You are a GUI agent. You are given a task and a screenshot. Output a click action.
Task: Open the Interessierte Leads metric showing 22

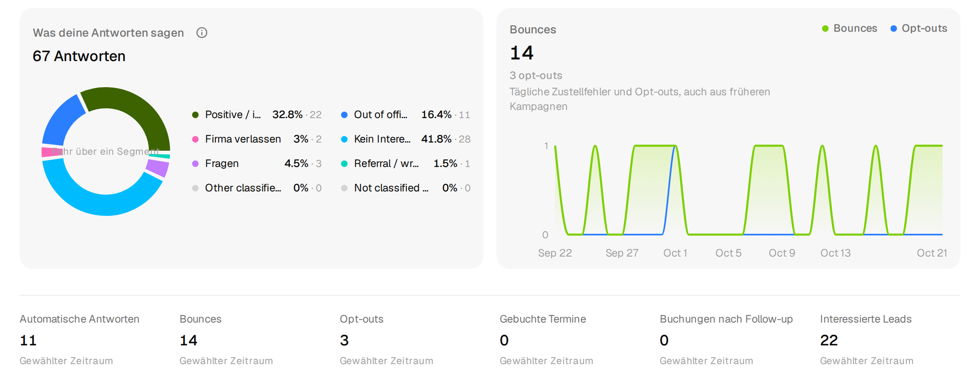tap(867, 340)
